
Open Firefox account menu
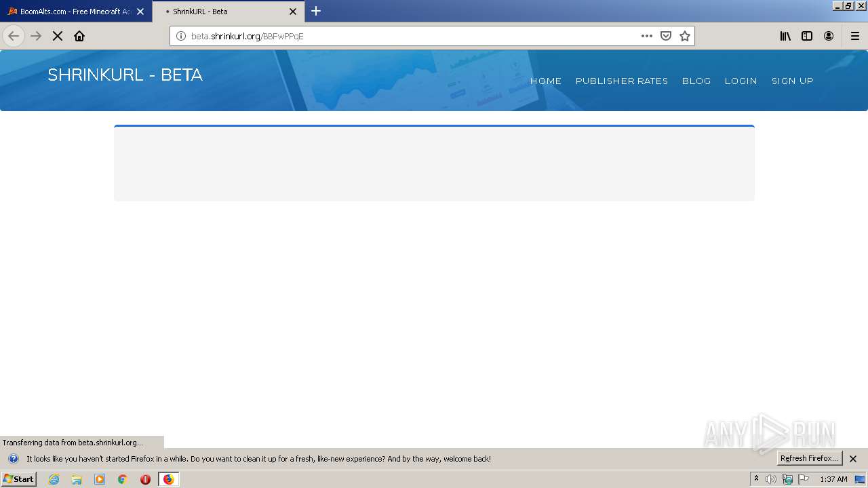coord(829,36)
